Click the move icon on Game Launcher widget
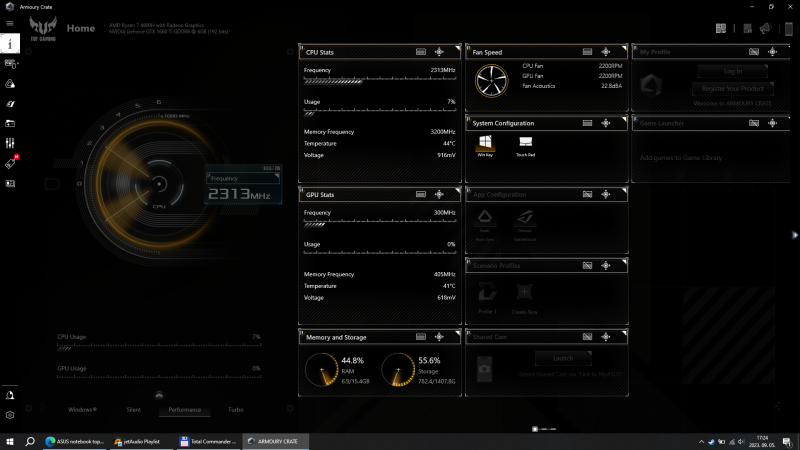The image size is (800, 450). 772,123
